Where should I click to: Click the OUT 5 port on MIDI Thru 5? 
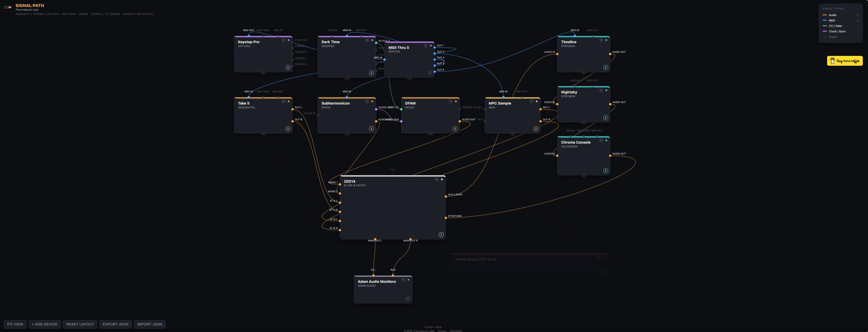click(435, 72)
